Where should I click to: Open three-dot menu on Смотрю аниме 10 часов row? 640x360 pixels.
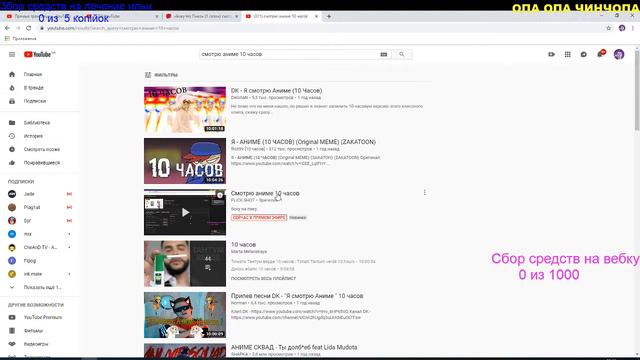pyautogui.click(x=424, y=192)
